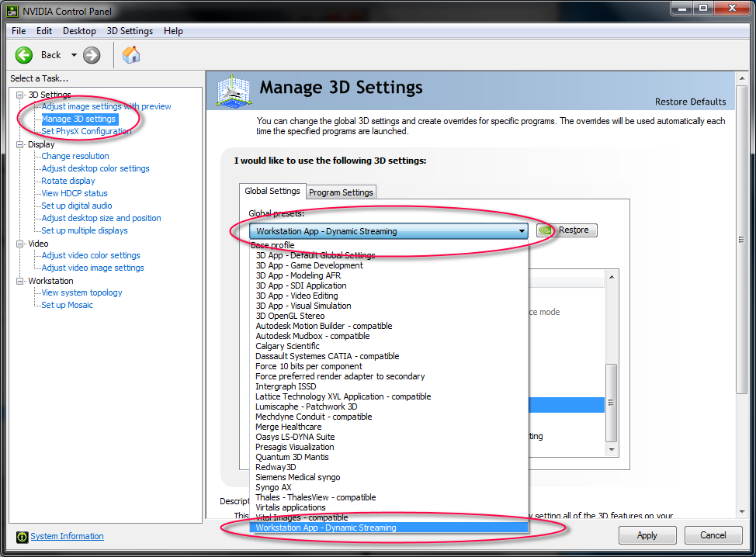Choose 3D OpenGL Stereo preset
756x557 pixels.
pos(389,316)
